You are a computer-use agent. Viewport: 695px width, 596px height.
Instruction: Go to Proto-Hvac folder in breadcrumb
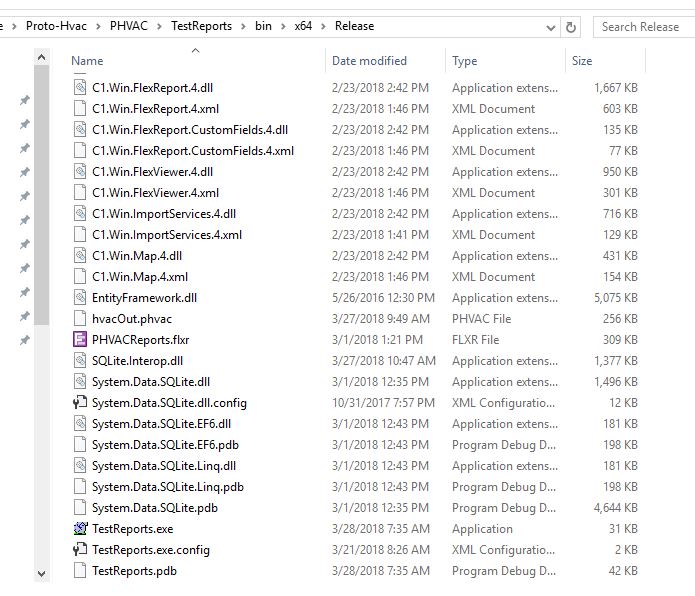click(56, 26)
